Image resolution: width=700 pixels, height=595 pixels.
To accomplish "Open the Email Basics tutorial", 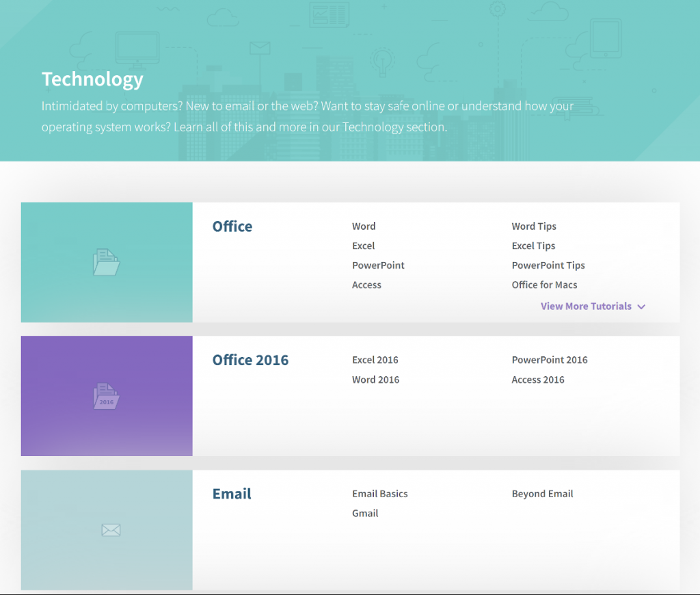I will tap(380, 494).
